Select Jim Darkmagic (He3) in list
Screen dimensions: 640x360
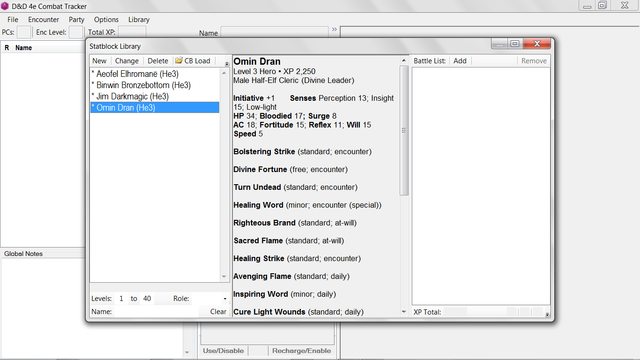[x=154, y=96]
